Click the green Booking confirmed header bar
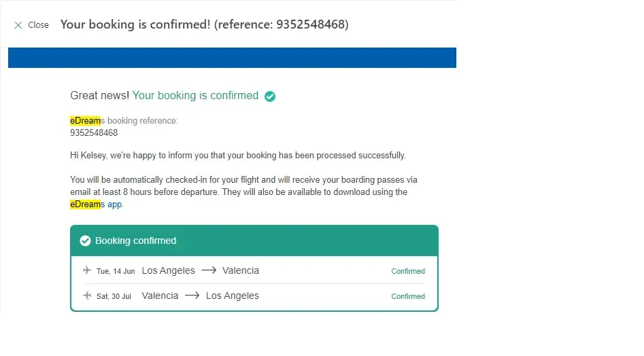The height and width of the screenshot is (356, 644). pos(272,241)
